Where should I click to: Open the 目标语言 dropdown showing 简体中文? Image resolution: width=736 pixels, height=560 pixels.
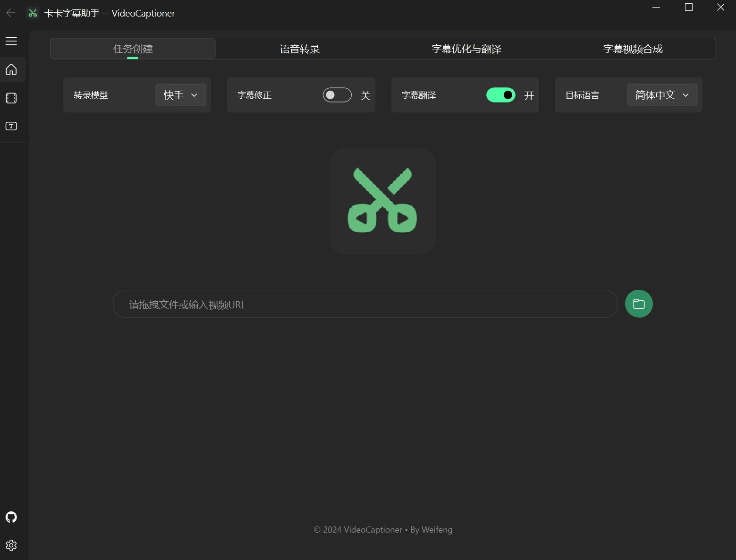click(x=662, y=95)
